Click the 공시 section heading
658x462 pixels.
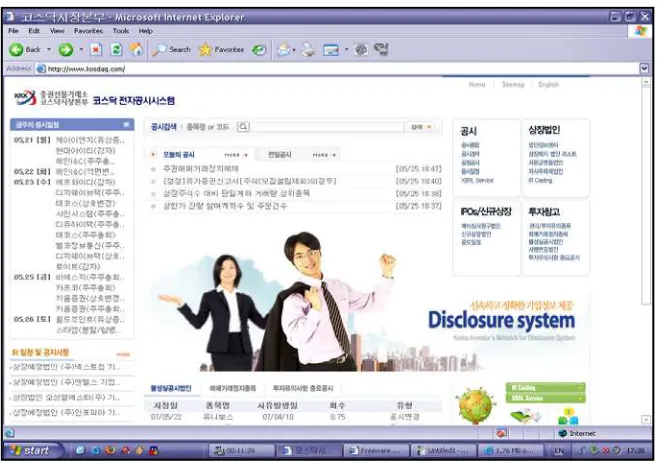[469, 131]
